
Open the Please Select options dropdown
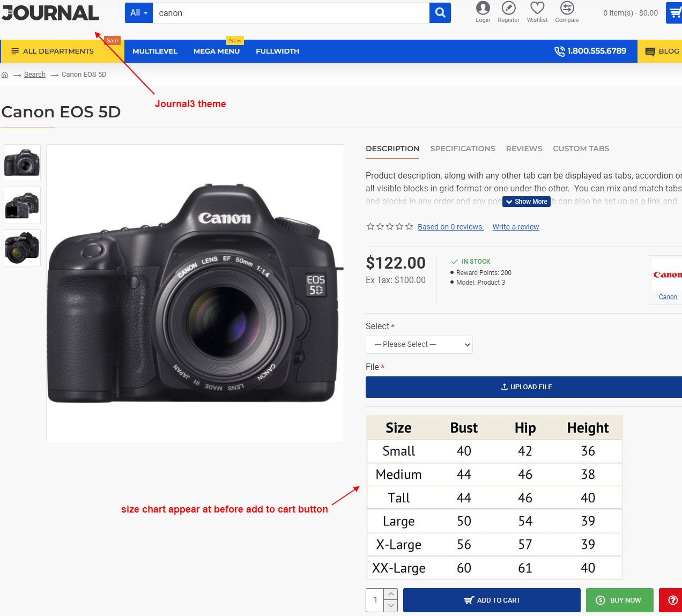(x=419, y=345)
